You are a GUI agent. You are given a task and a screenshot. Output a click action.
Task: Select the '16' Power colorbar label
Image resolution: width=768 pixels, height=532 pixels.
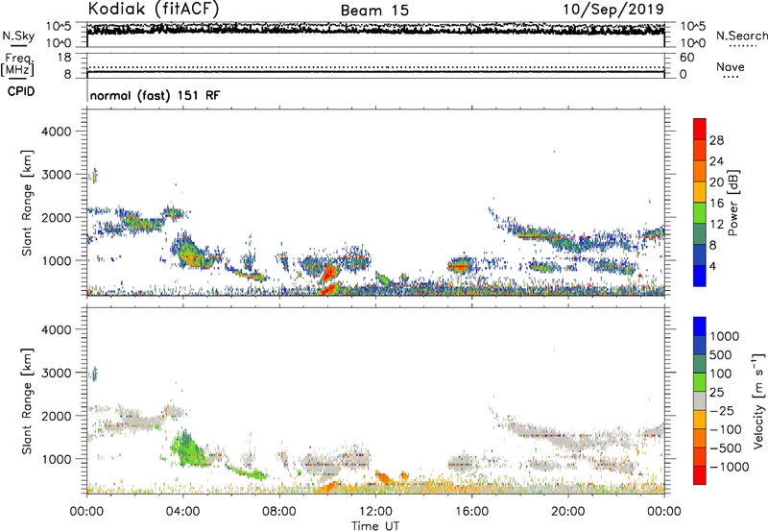coord(716,204)
